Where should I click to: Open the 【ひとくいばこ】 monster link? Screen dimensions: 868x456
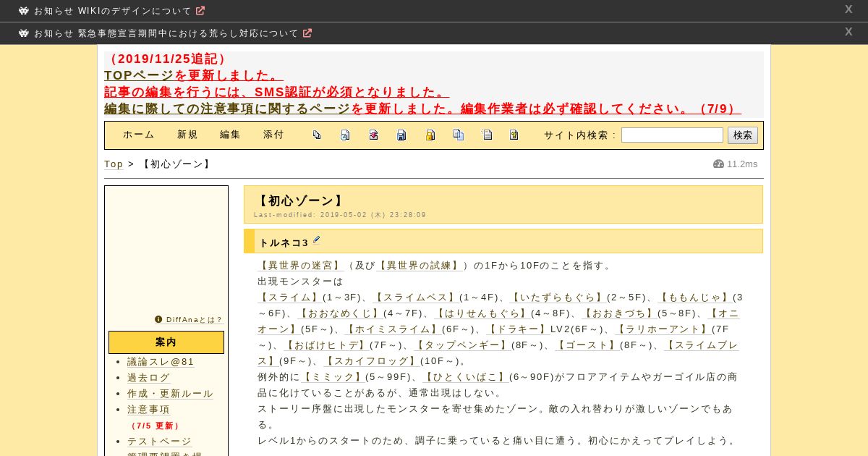[x=465, y=377]
